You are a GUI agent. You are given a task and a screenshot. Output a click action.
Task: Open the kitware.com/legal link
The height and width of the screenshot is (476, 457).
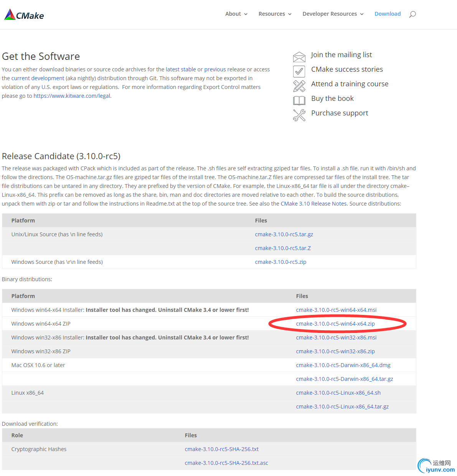(72, 96)
